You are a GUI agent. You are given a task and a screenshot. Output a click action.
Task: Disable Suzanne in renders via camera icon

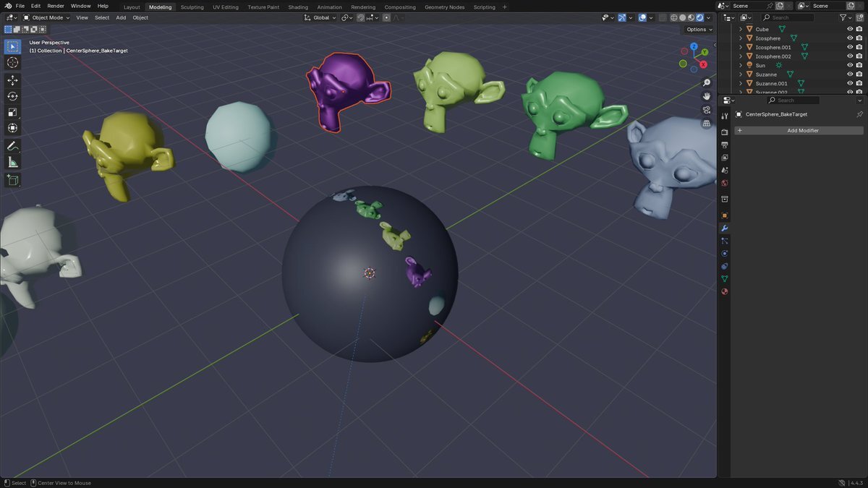(859, 74)
